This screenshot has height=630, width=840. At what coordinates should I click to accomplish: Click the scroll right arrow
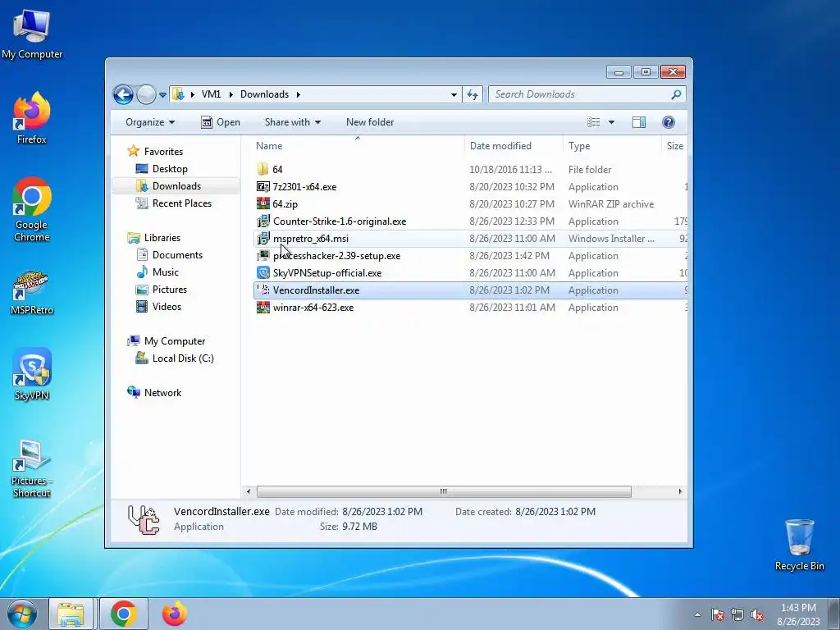[680, 491]
